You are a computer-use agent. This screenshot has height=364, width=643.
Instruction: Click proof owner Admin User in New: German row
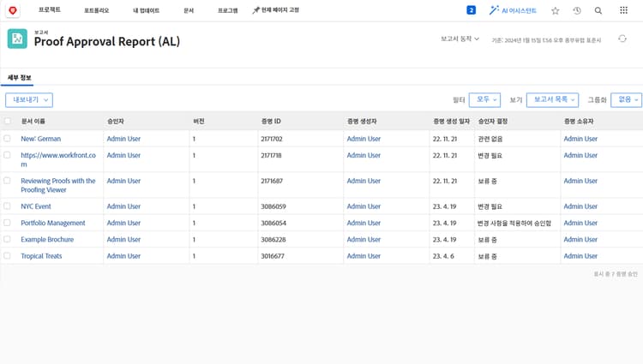tap(580, 139)
